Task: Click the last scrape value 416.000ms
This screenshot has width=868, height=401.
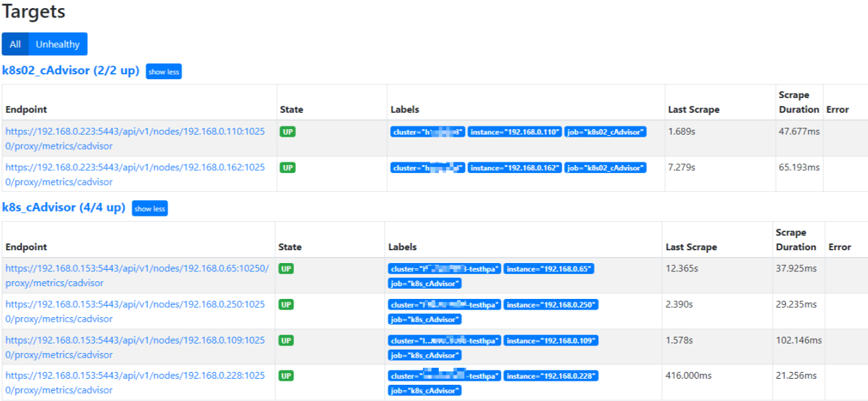Action: coord(688,375)
